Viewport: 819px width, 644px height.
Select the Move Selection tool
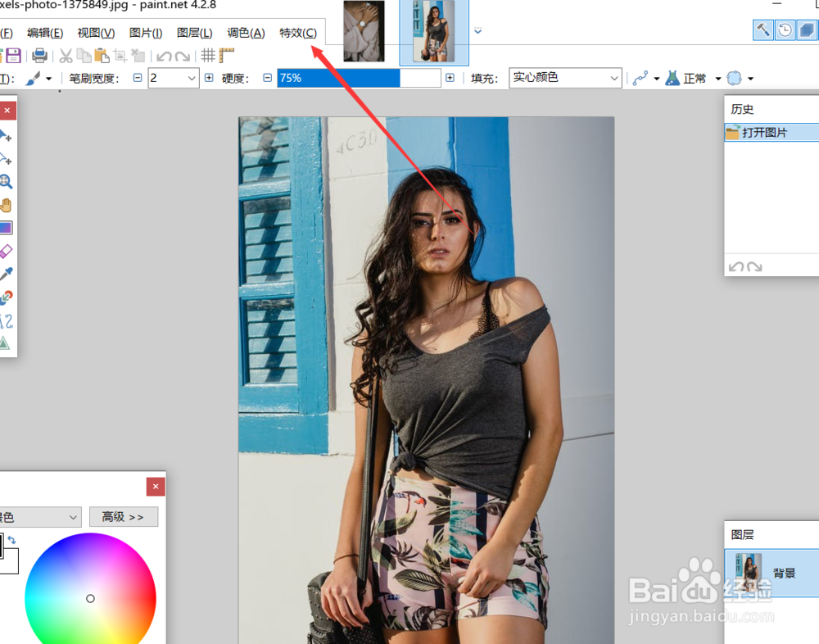coord(6,158)
